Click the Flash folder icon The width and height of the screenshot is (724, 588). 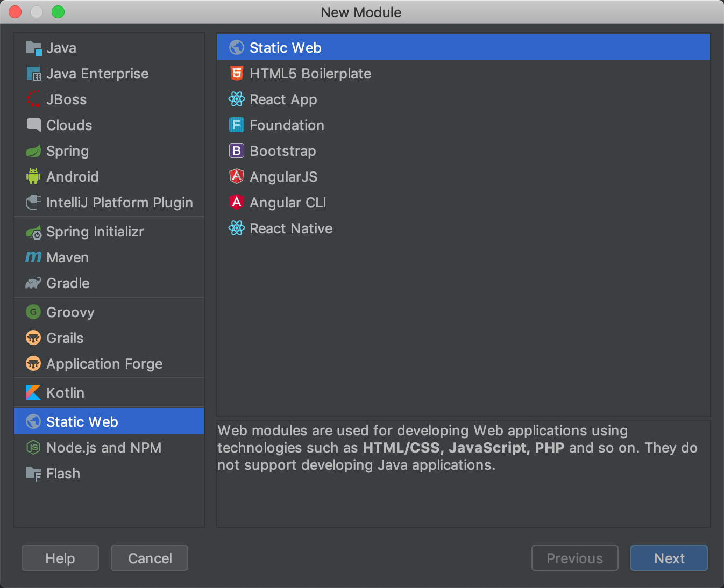pos(33,474)
